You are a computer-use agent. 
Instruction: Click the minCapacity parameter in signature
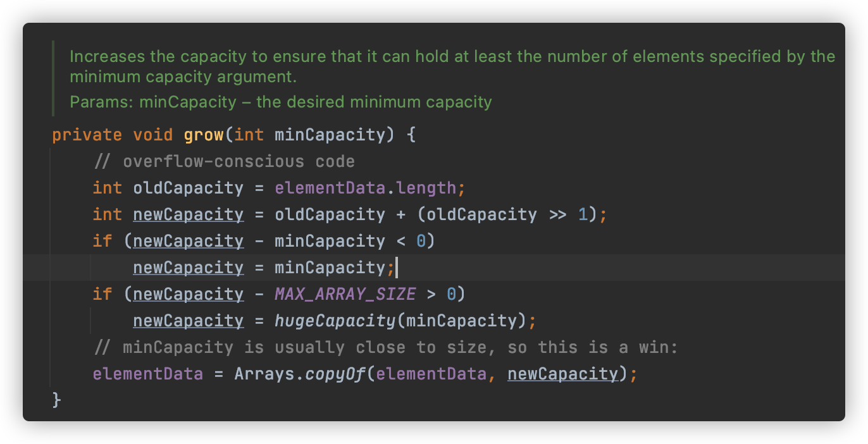[330, 135]
